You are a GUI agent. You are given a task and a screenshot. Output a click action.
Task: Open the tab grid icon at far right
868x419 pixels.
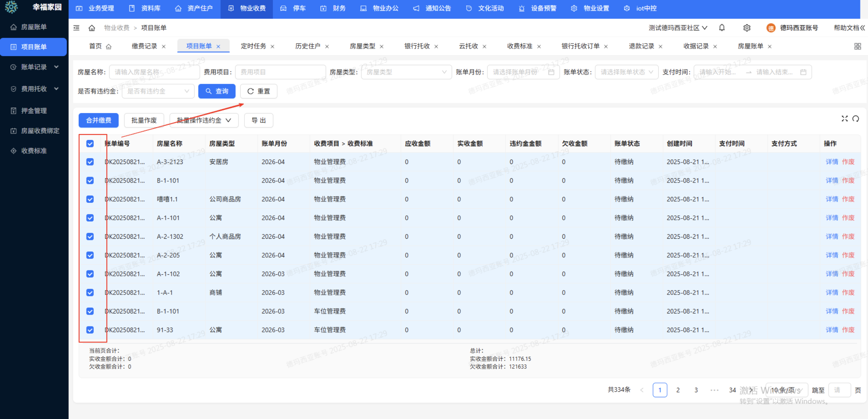(x=857, y=46)
